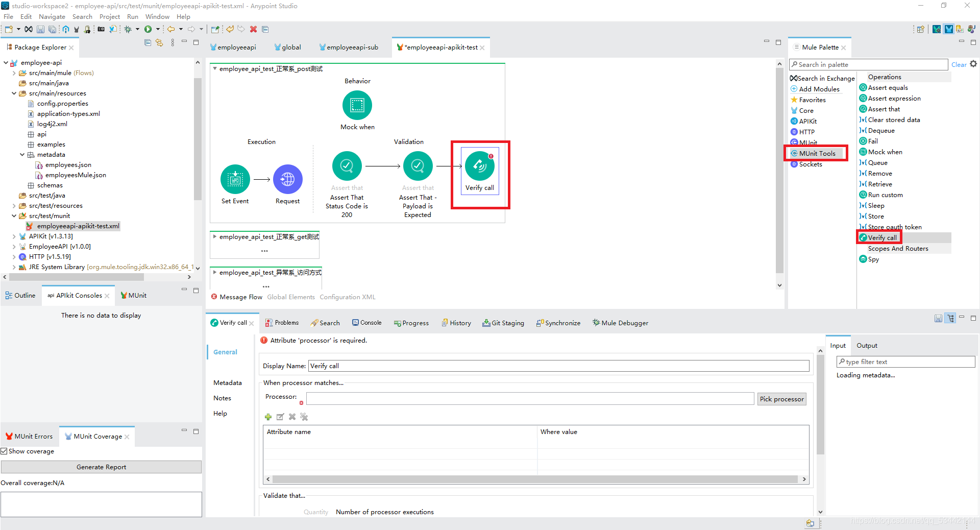Click the blue house Exchange toolbar icon
980x530 pixels.
[x=66, y=29]
